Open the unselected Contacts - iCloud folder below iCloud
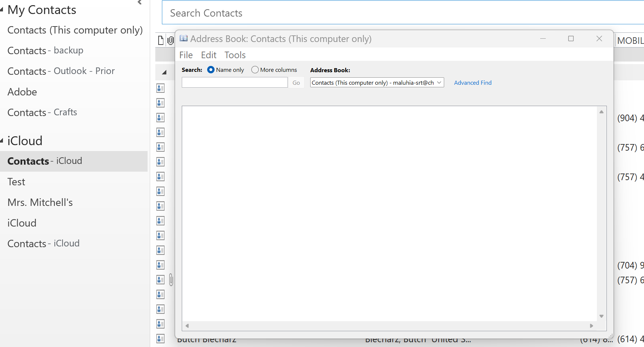 pyautogui.click(x=43, y=243)
